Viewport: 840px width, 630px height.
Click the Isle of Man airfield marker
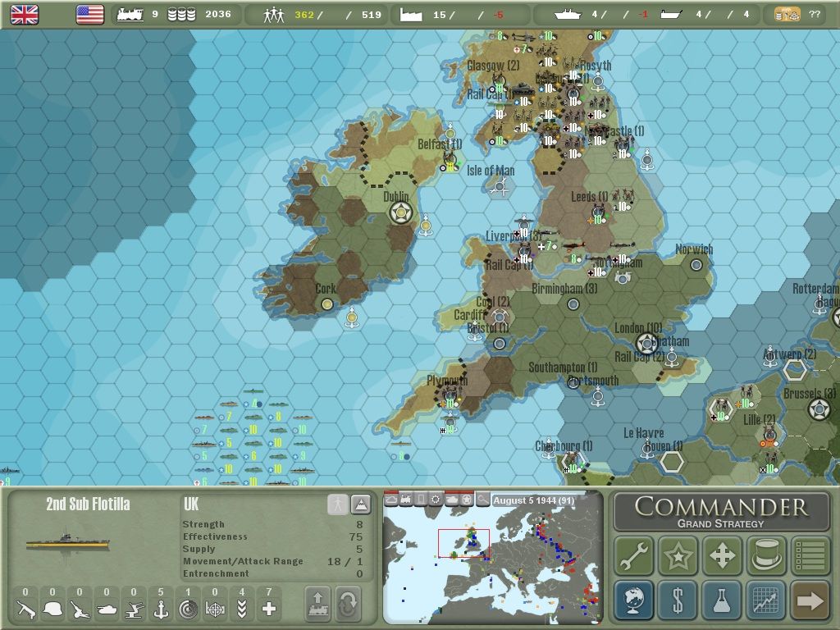tap(500, 188)
